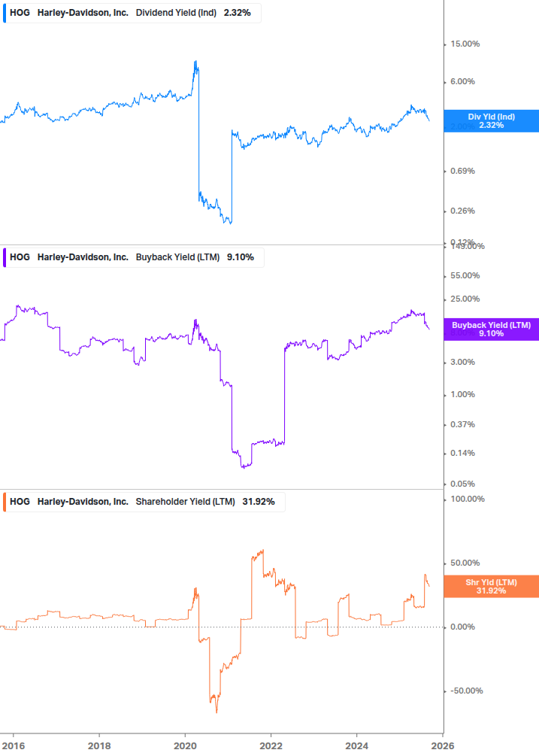Image resolution: width=539 pixels, height=756 pixels.
Task: Click the 31.92% value in the Shareholder legend
Action: [x=258, y=502]
